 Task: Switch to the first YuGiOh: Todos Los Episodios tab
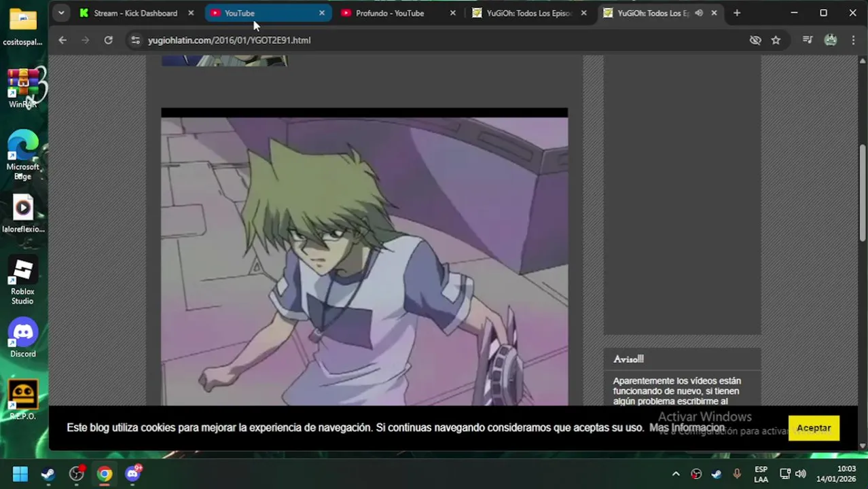[529, 13]
